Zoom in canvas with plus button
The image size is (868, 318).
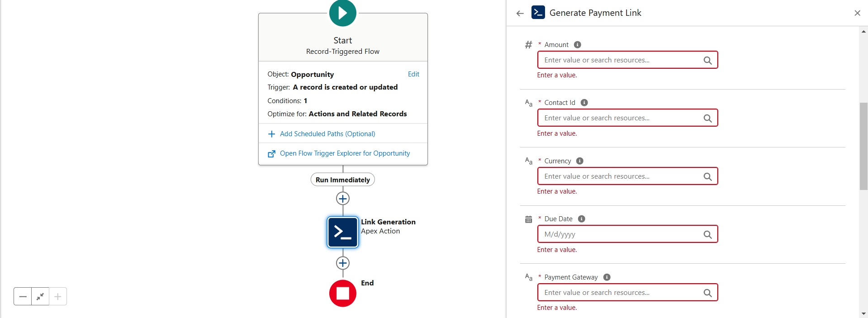[x=58, y=296]
